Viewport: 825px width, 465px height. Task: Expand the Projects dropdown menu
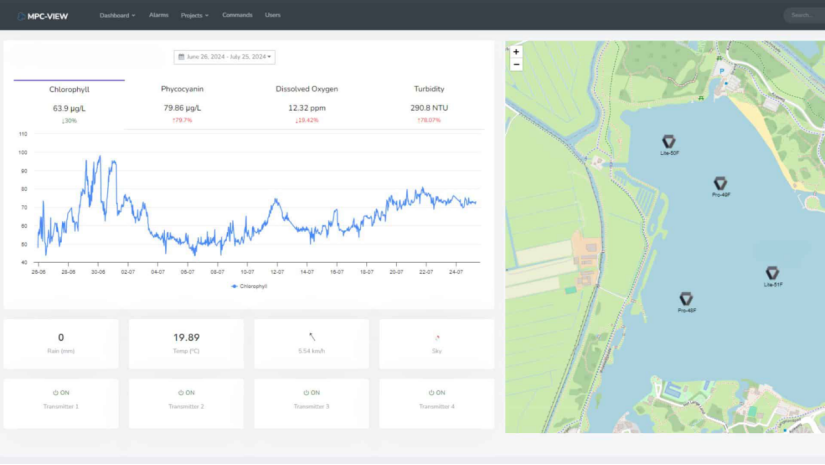click(x=194, y=16)
